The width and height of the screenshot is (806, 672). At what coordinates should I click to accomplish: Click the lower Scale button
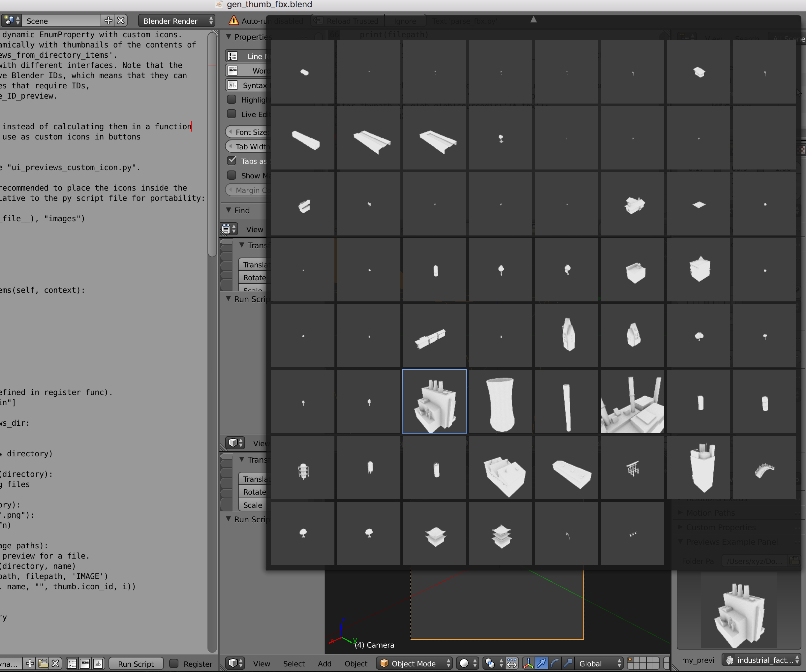coord(255,505)
